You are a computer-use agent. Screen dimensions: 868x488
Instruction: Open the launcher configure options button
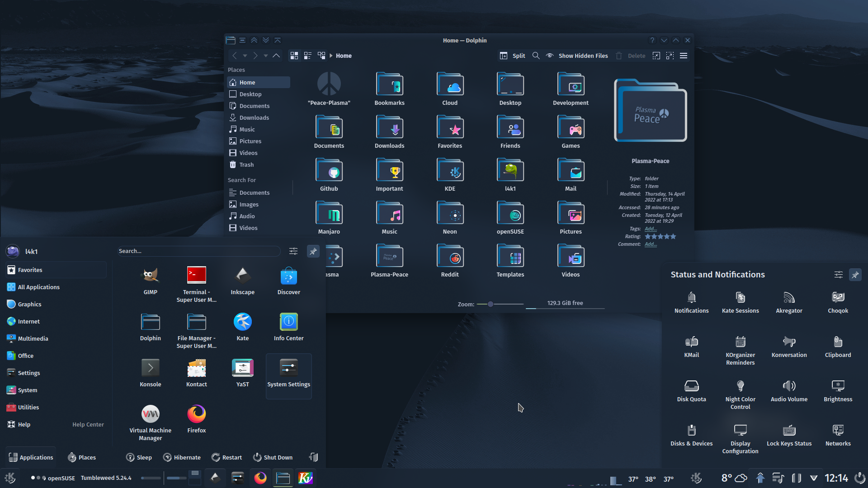293,251
